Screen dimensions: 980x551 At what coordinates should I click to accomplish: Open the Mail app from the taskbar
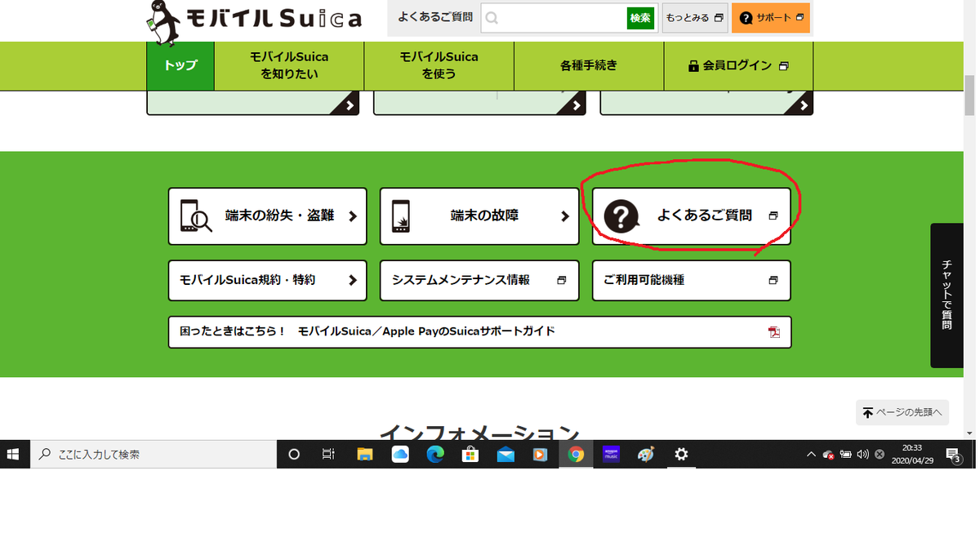pyautogui.click(x=506, y=455)
